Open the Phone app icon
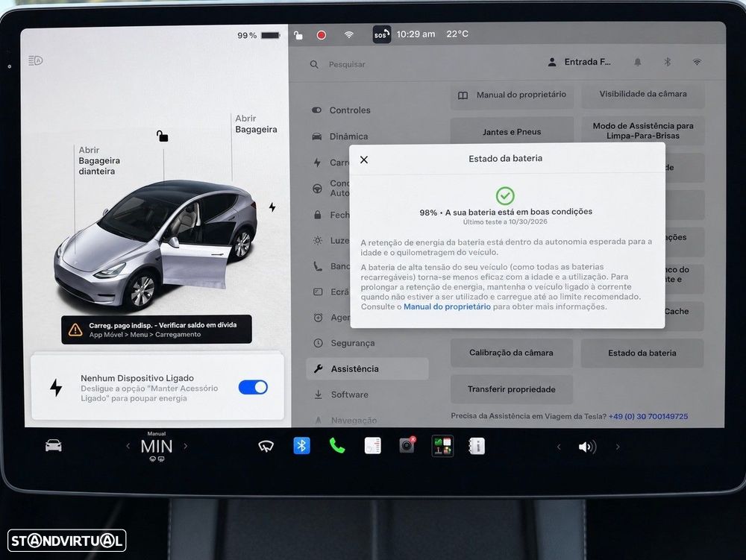Image resolution: width=746 pixels, height=560 pixels. point(337,446)
